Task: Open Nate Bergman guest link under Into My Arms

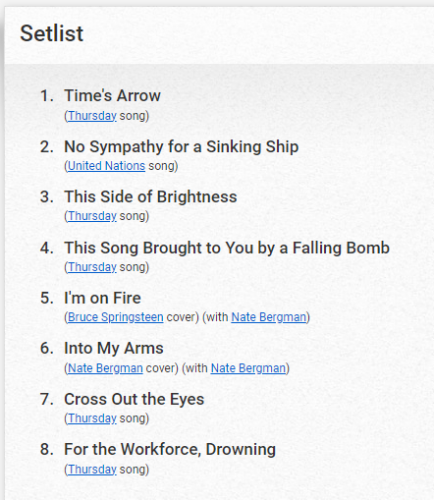Action: click(248, 368)
